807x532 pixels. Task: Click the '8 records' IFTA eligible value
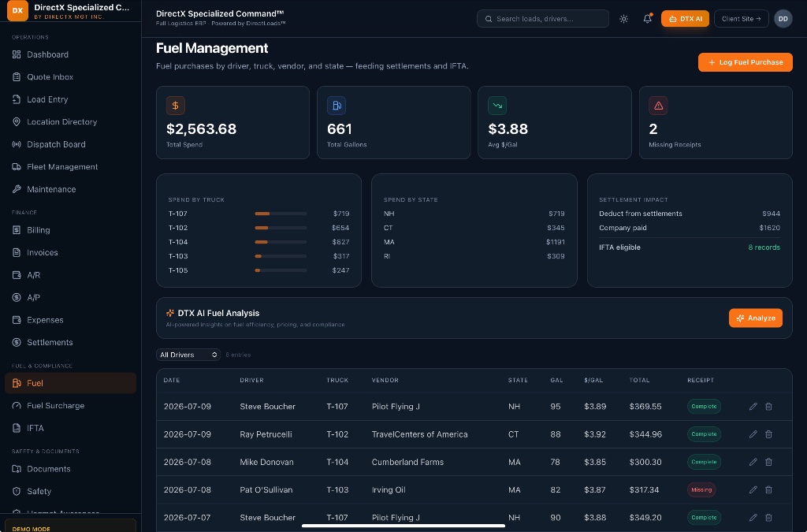pos(764,247)
